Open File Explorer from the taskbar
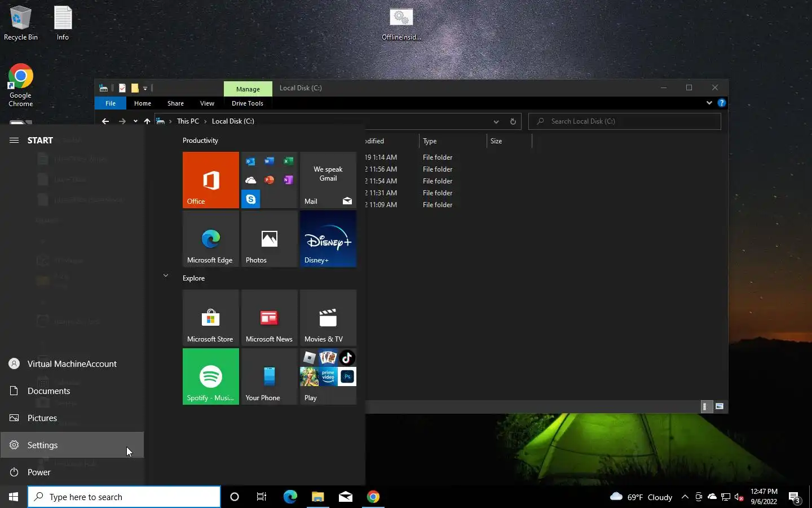This screenshot has height=508, width=812. pyautogui.click(x=317, y=497)
